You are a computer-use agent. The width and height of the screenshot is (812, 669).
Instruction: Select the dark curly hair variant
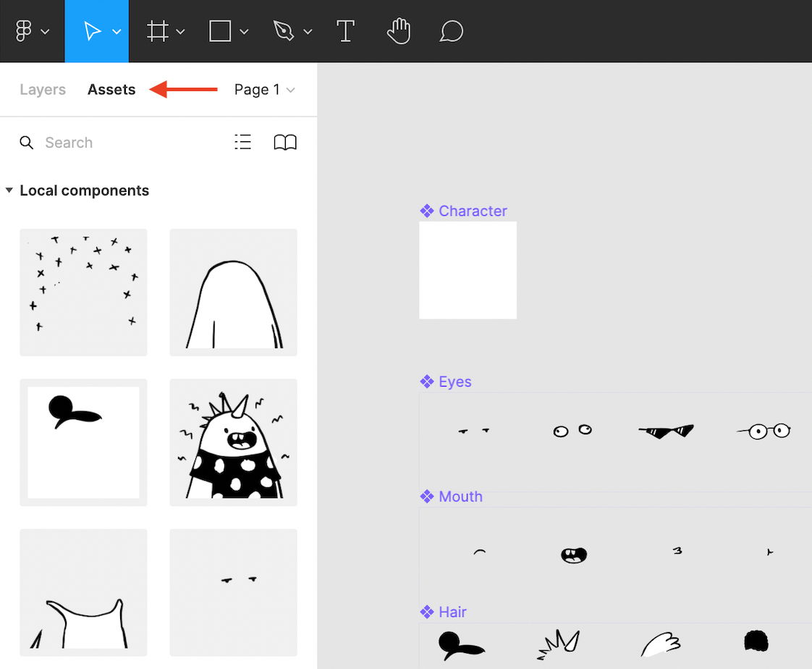point(756,641)
